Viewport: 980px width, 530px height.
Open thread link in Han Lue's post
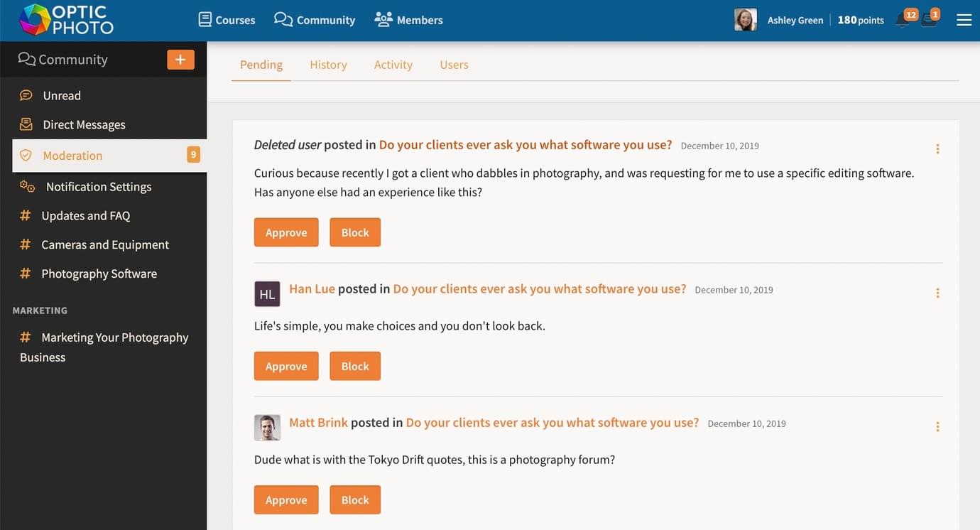tap(540, 289)
